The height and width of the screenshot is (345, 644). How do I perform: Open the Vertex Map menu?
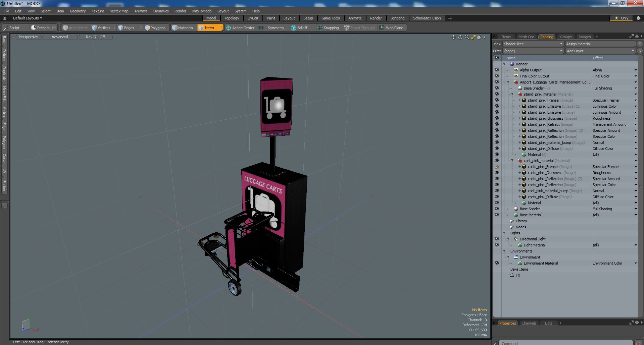pyautogui.click(x=119, y=11)
